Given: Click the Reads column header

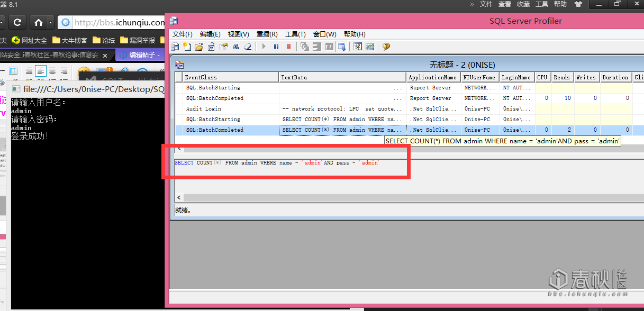Looking at the screenshot, I should point(561,77).
